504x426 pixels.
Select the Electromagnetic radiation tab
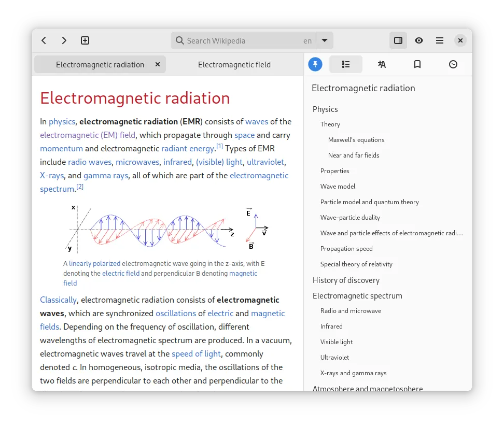[x=100, y=65]
